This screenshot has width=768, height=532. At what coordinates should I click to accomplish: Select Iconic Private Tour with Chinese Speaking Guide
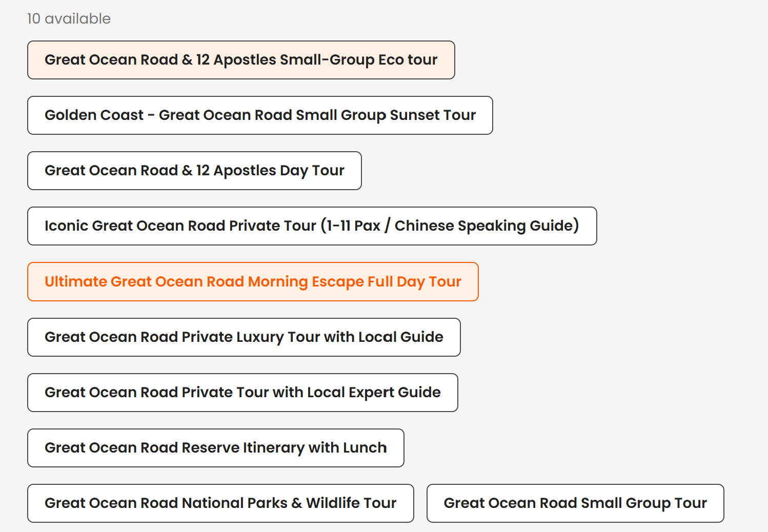(x=312, y=226)
